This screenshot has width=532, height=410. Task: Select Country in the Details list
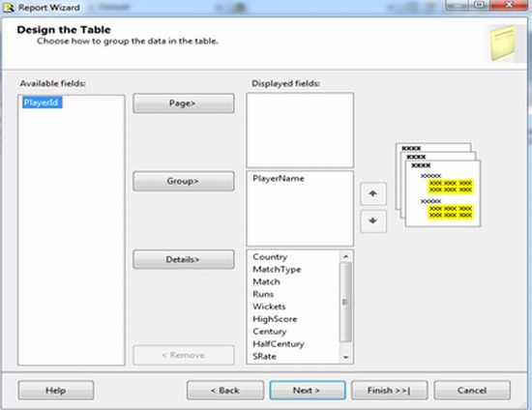[270, 256]
